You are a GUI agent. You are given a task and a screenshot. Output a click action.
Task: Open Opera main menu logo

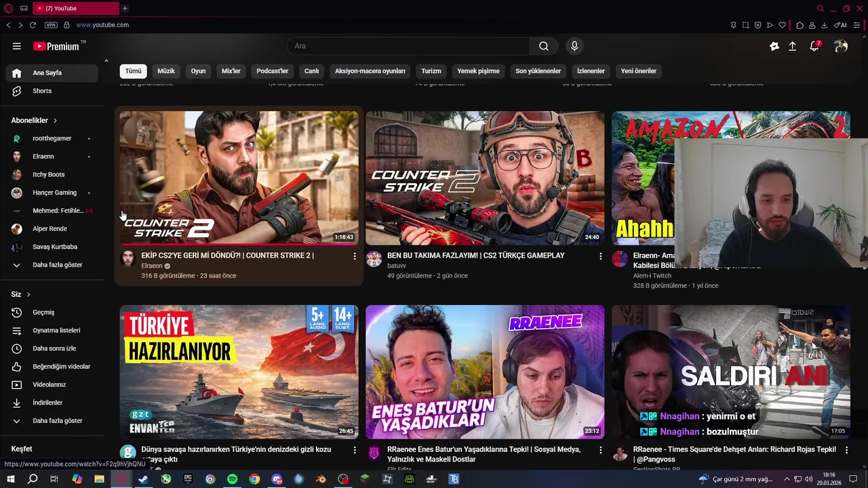click(8, 8)
